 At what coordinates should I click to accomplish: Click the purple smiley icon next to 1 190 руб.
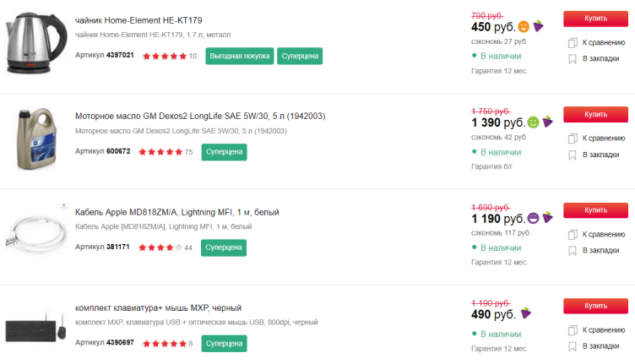pos(534,218)
